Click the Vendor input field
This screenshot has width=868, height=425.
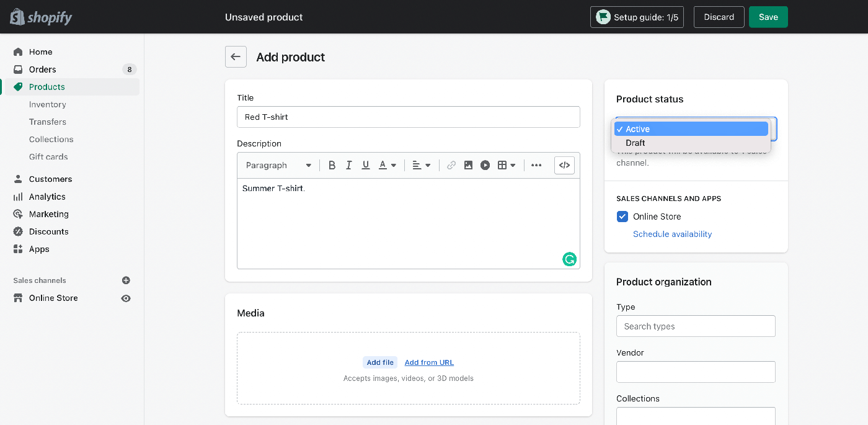696,372
